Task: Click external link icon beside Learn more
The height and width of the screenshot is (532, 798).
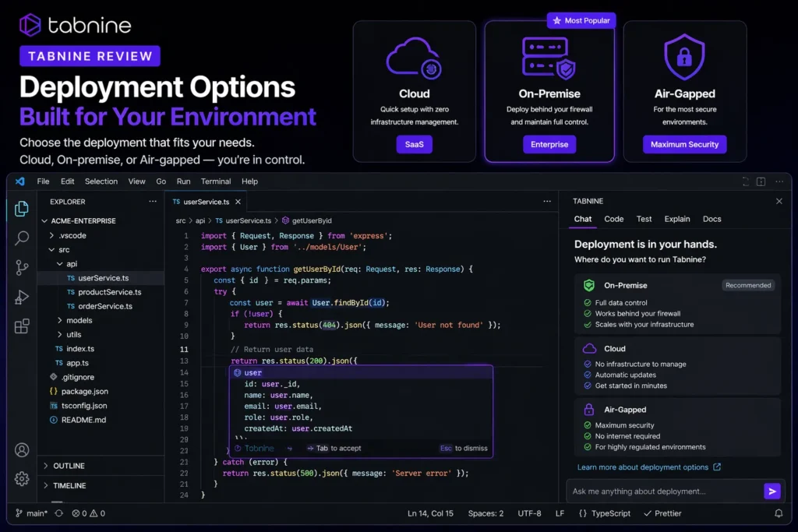Action: coord(717,467)
